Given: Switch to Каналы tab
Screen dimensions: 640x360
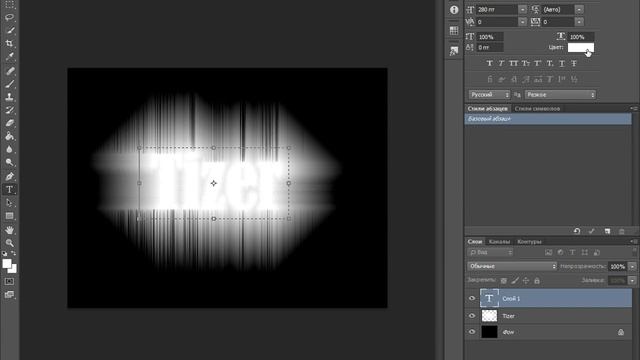Looking at the screenshot, I should click(x=500, y=242).
